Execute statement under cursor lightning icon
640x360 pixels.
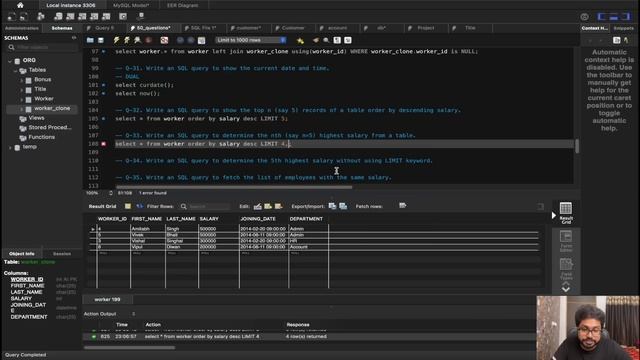point(127,40)
